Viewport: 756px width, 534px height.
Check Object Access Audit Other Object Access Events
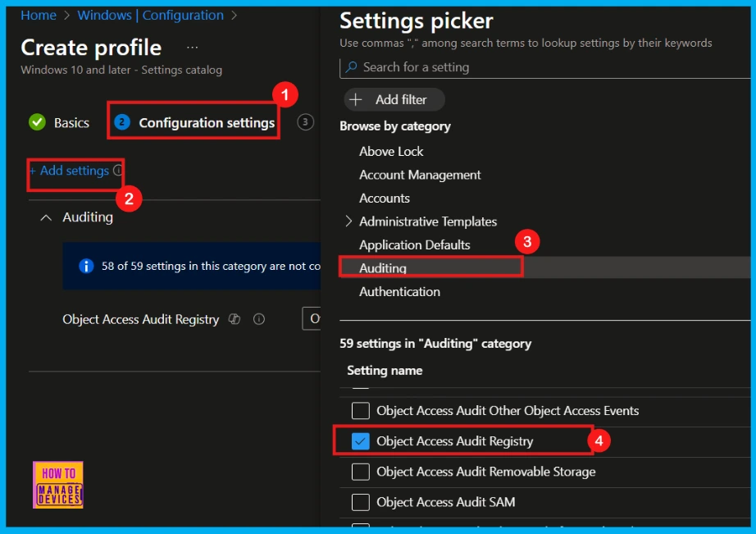361,411
